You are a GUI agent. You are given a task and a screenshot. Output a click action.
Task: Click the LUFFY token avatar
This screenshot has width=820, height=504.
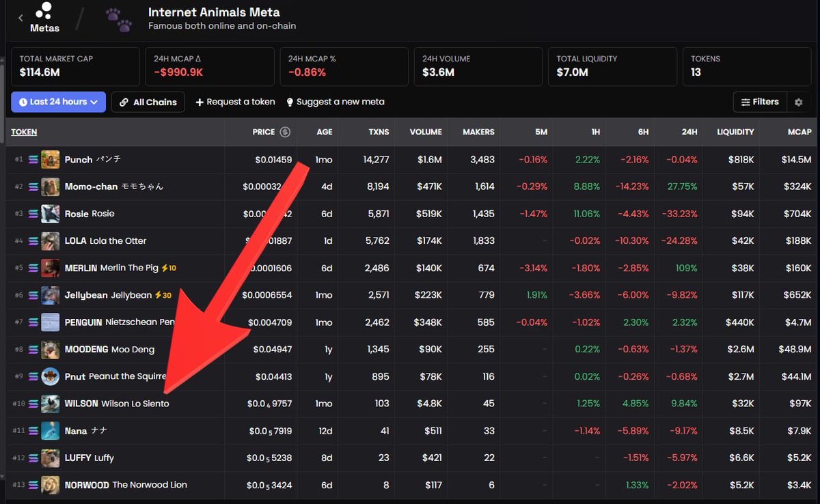[x=50, y=458]
